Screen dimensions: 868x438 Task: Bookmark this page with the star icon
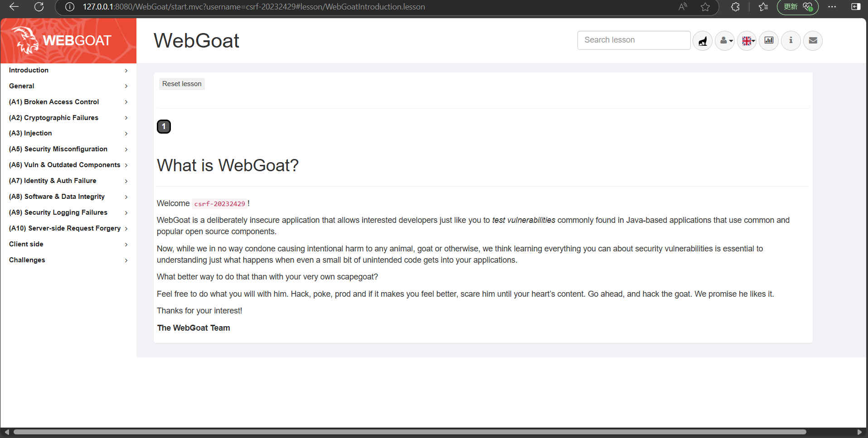(705, 7)
